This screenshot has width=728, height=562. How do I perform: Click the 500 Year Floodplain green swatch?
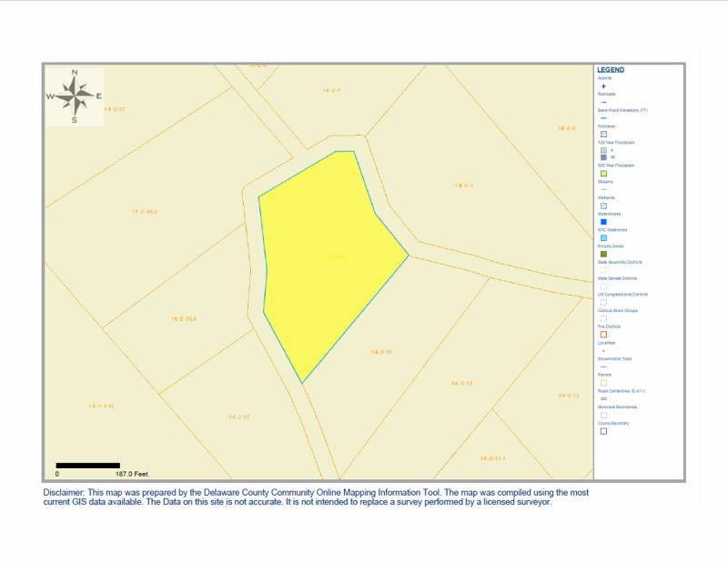pyautogui.click(x=603, y=174)
